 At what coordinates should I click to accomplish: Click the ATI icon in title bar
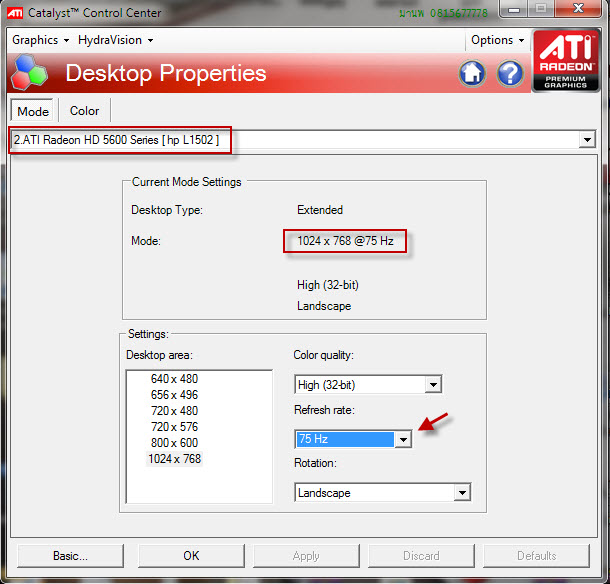(15, 13)
